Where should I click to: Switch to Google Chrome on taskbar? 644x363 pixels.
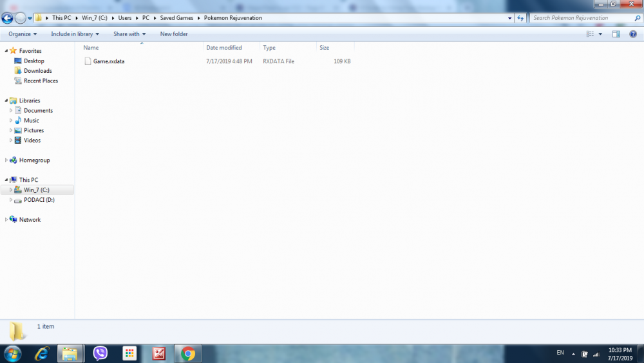pyautogui.click(x=188, y=353)
